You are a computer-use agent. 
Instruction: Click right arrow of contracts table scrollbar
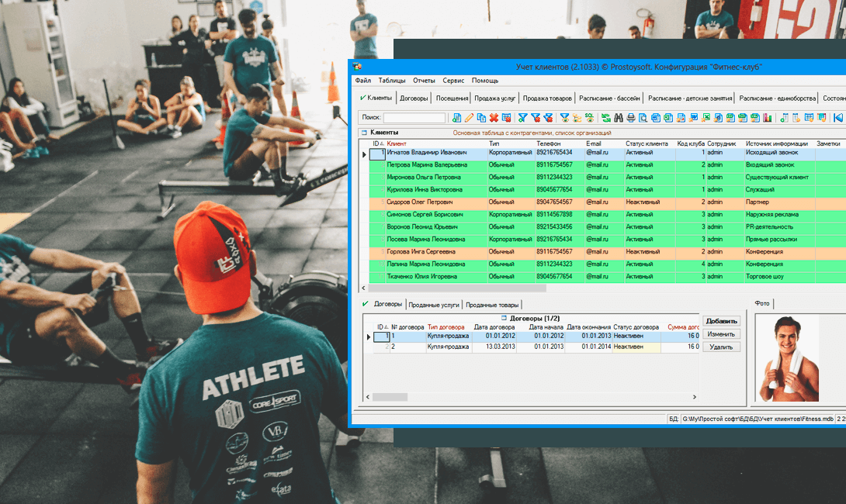[695, 397]
